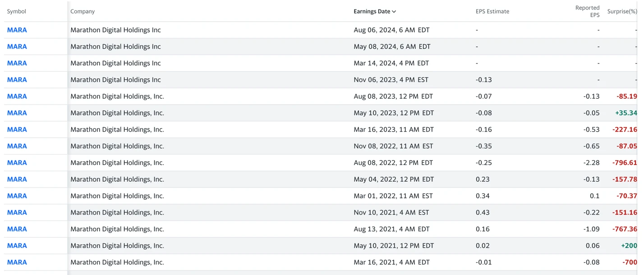
Task: Open MARA link in May 08, 2024 row
Action: tap(17, 47)
